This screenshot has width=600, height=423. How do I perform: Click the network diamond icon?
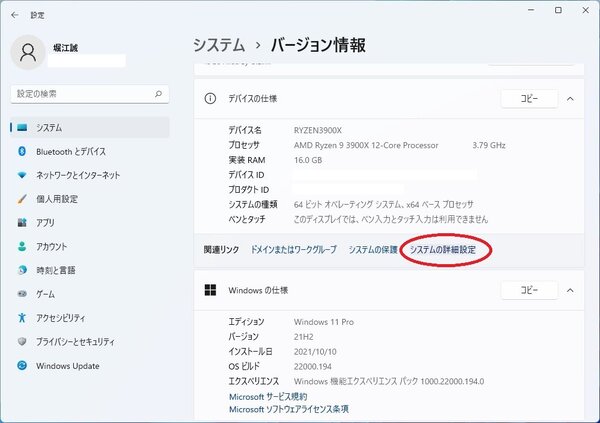[22, 175]
